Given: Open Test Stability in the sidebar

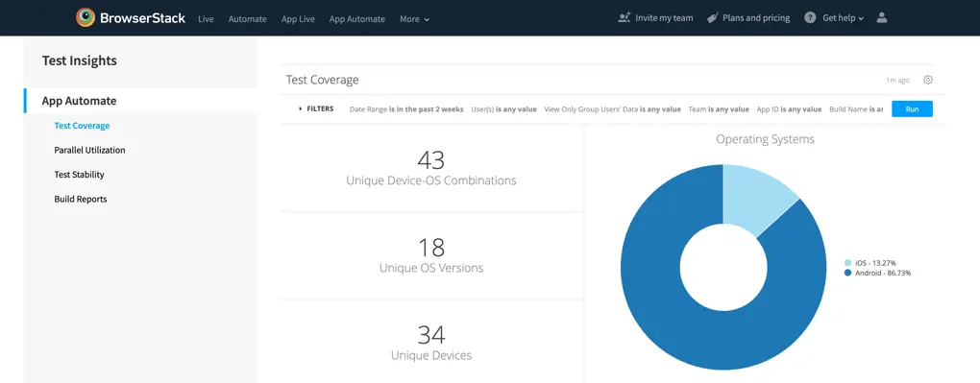Looking at the screenshot, I should 79,175.
